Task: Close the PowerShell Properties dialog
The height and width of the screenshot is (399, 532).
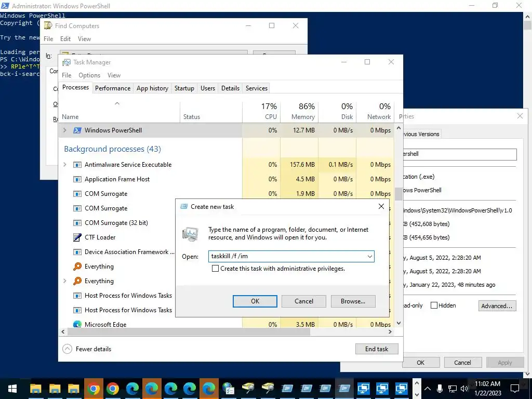Action: [520, 116]
